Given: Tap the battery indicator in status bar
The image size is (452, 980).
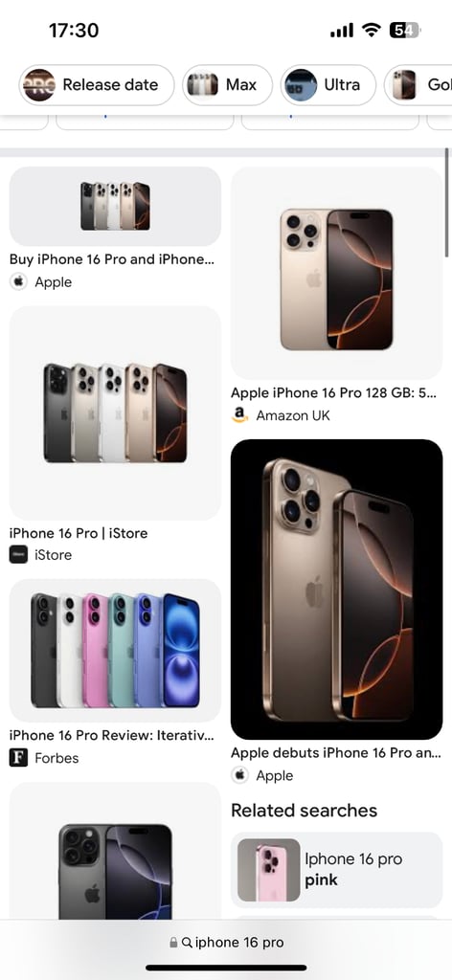Looking at the screenshot, I should (x=404, y=30).
